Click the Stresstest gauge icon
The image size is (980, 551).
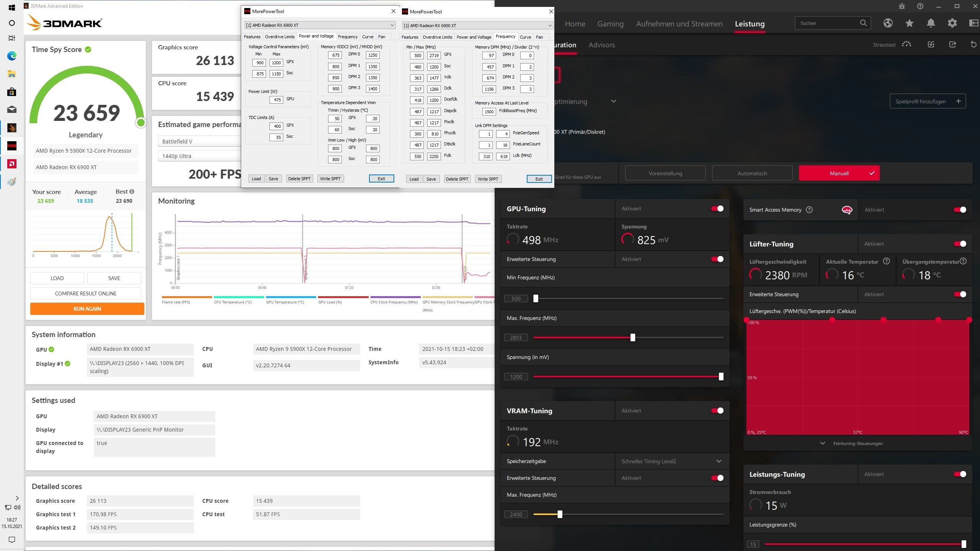(x=906, y=44)
